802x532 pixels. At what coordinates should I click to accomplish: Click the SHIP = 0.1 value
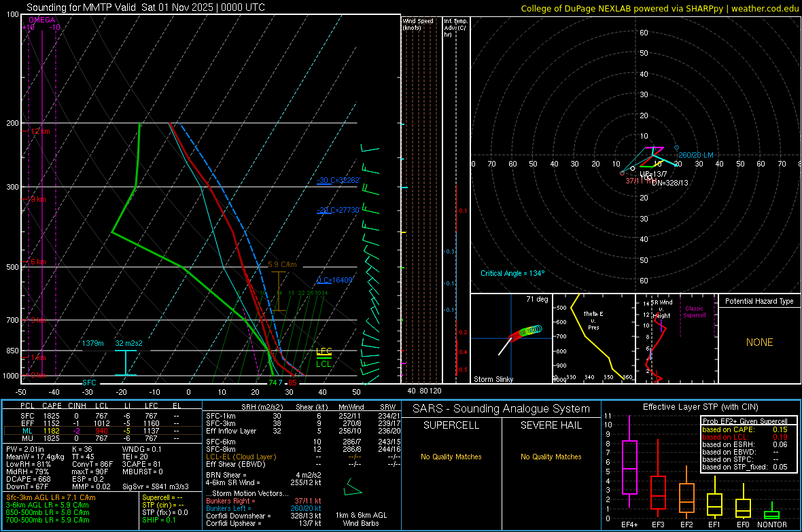click(159, 520)
